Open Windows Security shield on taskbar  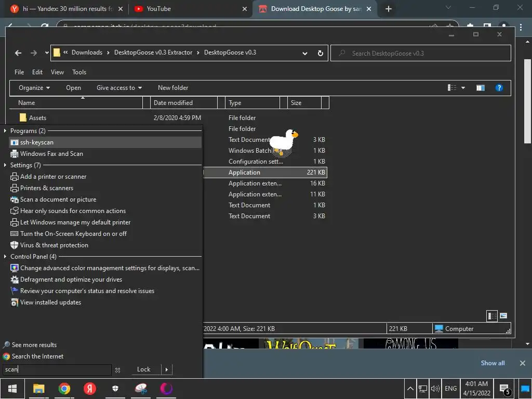[115, 389]
